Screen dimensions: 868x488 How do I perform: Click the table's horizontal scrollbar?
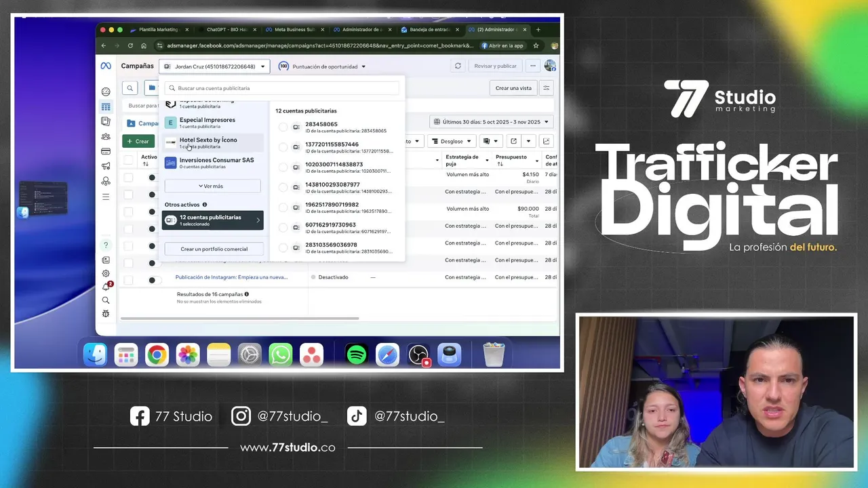239,318
